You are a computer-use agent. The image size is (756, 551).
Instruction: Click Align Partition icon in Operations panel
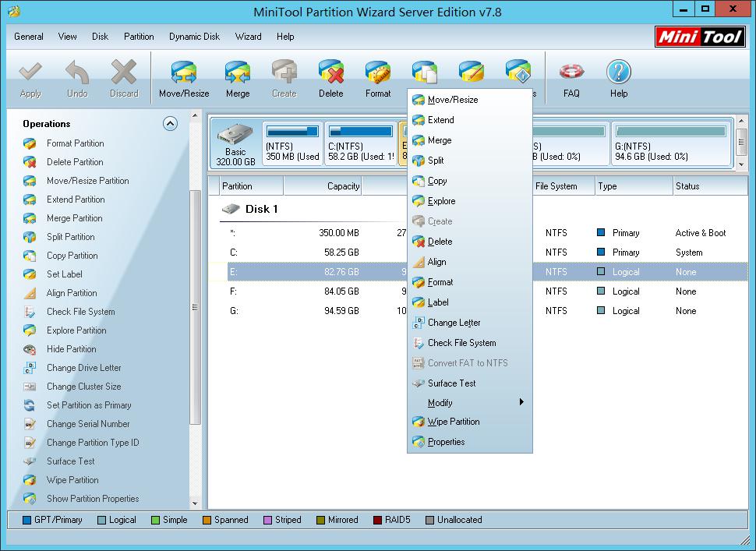(30, 293)
